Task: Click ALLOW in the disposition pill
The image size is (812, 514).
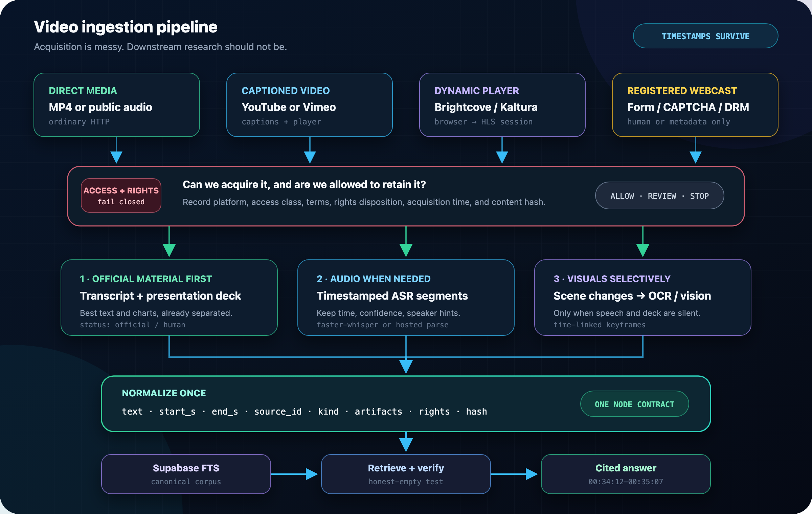Action: pos(622,196)
